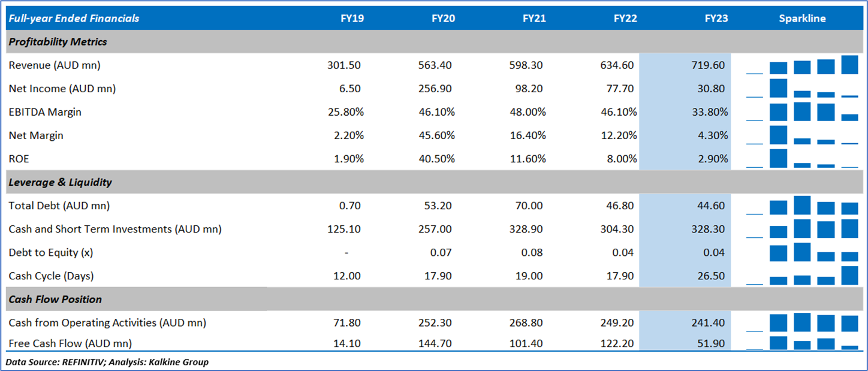This screenshot has height=371, width=868.
Task: Click the ROE sparkline chart
Action: 802,159
